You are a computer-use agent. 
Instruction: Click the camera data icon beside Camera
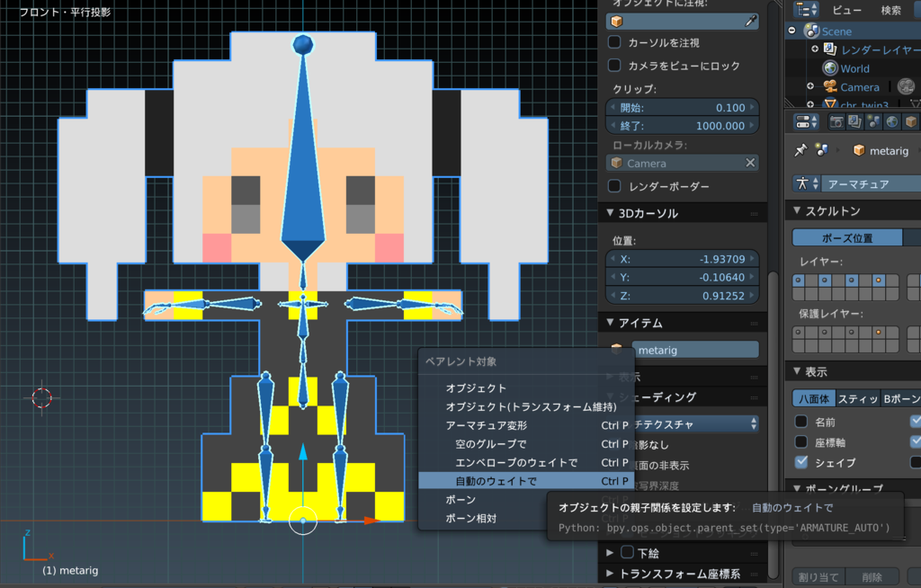907,87
